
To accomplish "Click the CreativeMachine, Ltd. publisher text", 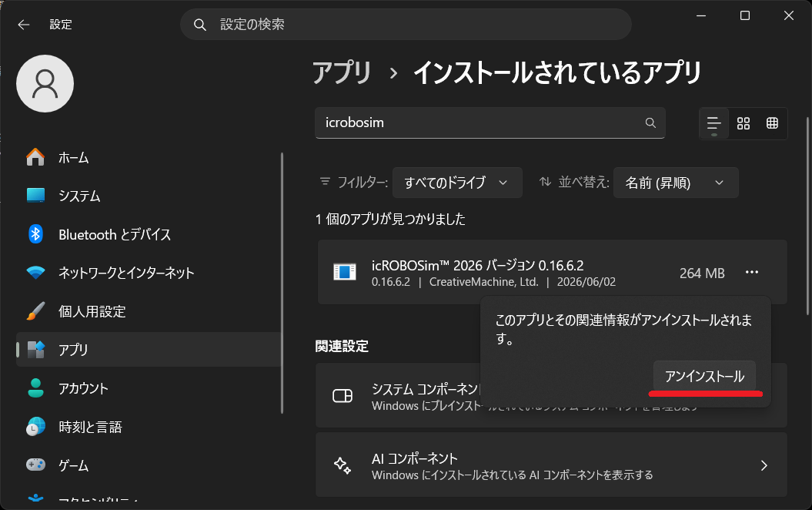I will tap(483, 282).
